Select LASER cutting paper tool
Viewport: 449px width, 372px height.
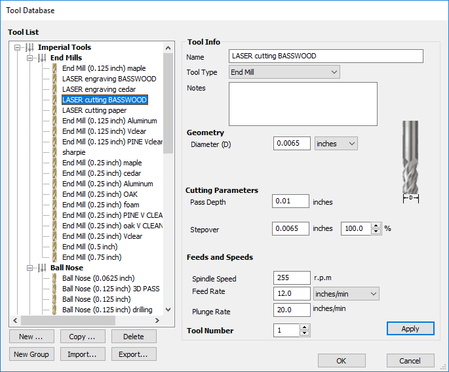(x=94, y=110)
